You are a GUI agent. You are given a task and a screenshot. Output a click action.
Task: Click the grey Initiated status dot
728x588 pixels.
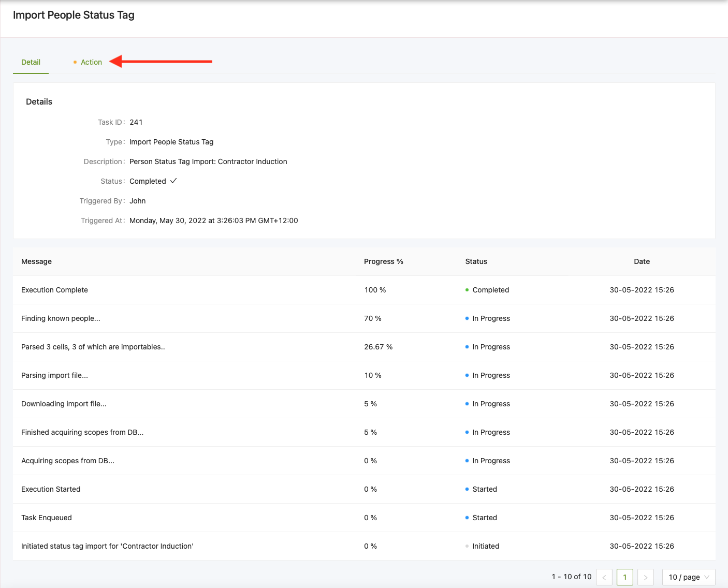click(x=467, y=546)
